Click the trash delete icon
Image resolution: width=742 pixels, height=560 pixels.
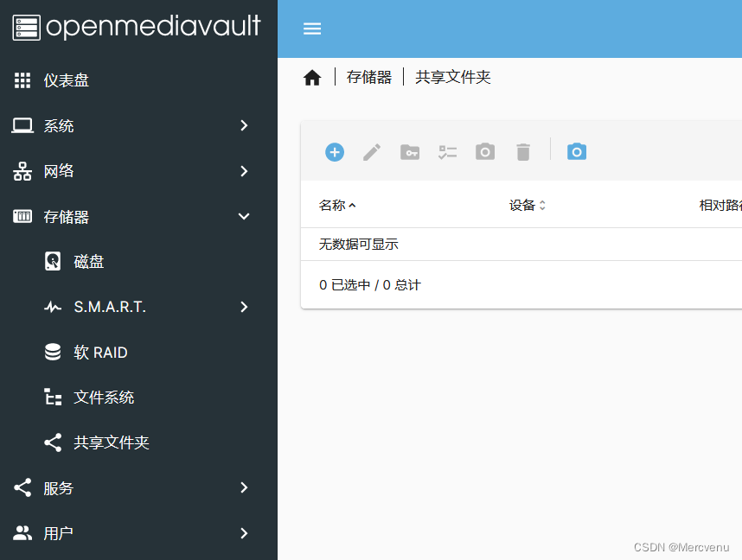523,152
